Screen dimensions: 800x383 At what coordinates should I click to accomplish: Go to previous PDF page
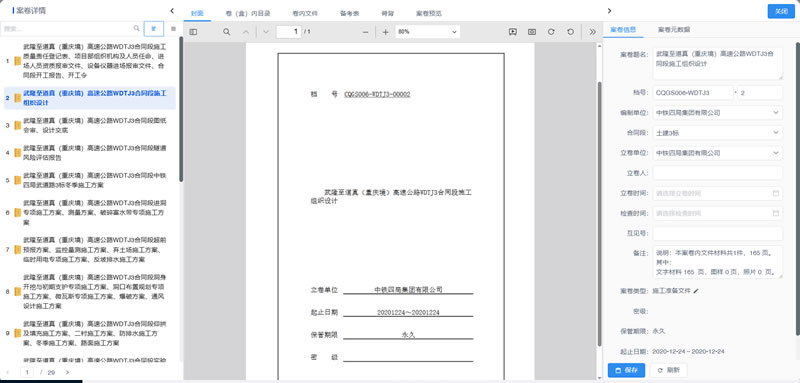click(246, 32)
